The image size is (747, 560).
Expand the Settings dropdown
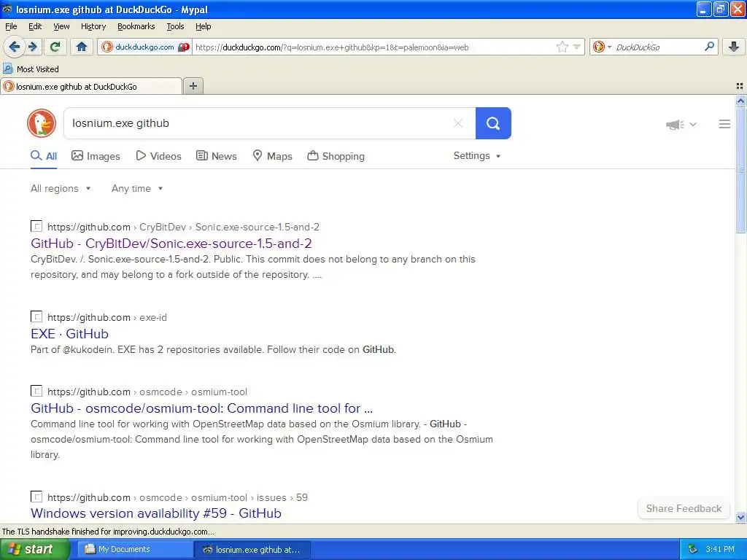pos(477,156)
